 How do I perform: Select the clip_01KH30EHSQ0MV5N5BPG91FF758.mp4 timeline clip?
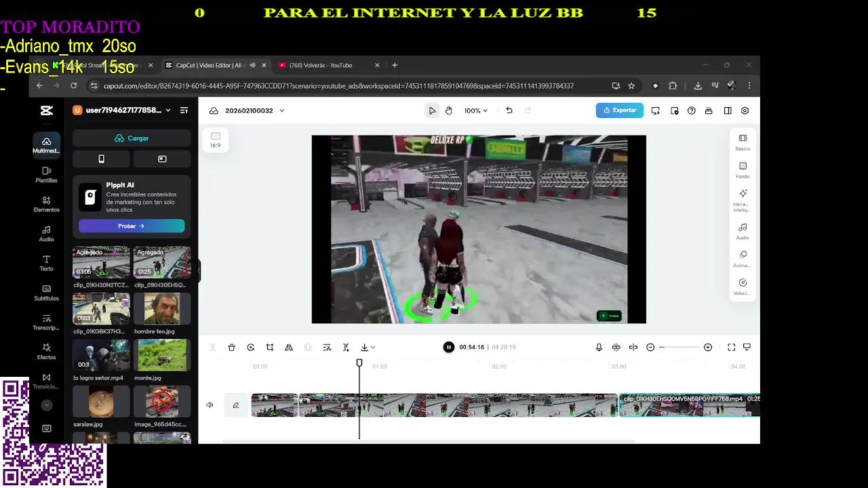tap(690, 405)
